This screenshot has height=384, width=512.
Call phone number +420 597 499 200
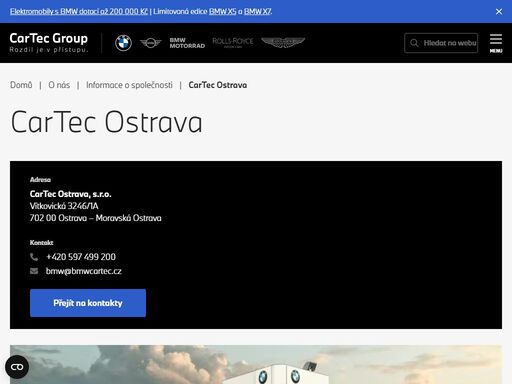pyautogui.click(x=81, y=257)
